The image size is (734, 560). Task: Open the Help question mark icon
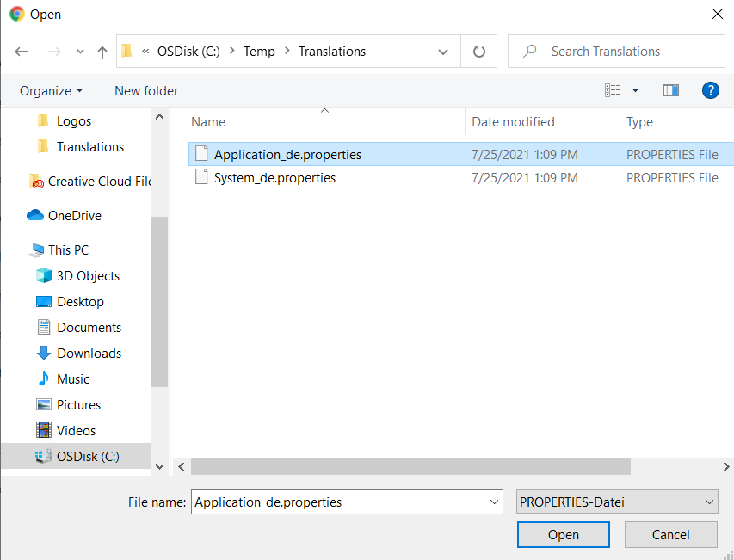click(x=710, y=90)
